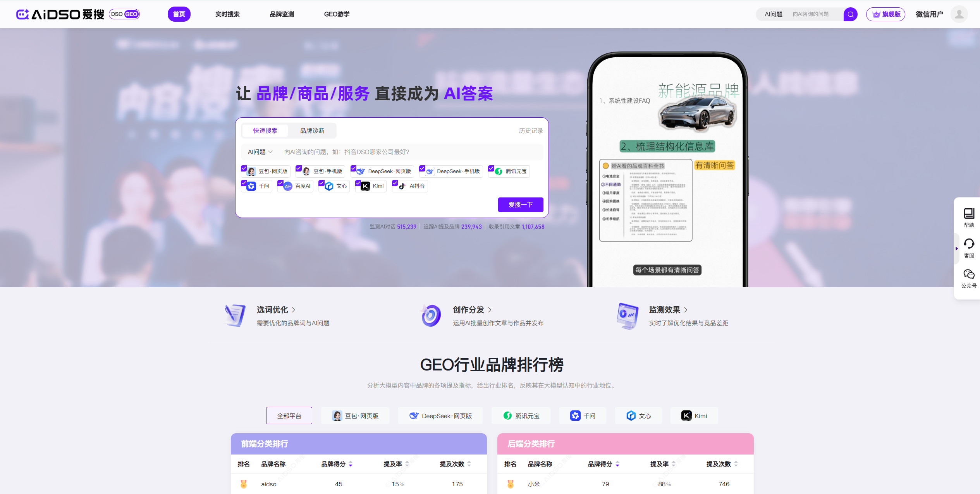
Task: Open the 历史记录 link
Action: click(531, 131)
